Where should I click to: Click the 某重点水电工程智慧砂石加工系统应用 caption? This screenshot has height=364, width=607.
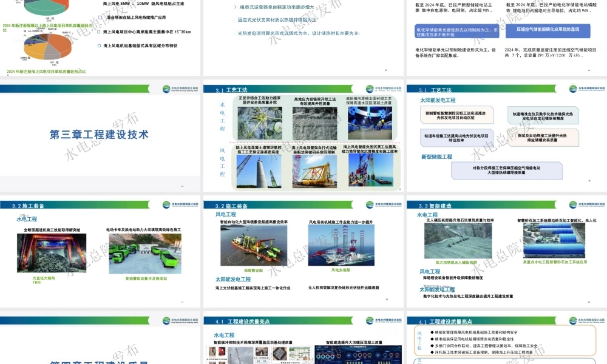click(x=555, y=262)
